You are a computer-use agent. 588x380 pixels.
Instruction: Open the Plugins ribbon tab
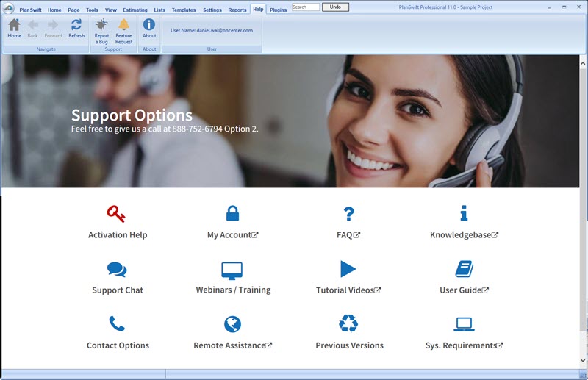coord(278,10)
